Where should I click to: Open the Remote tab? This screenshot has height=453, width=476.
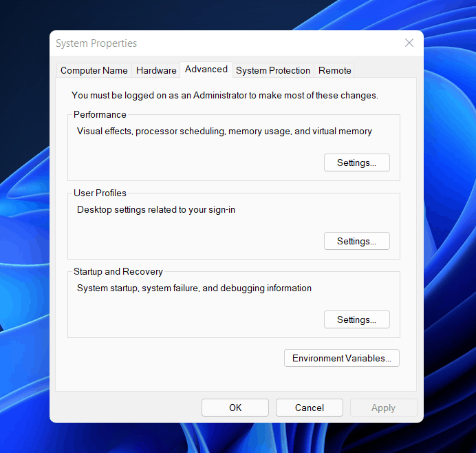click(335, 70)
